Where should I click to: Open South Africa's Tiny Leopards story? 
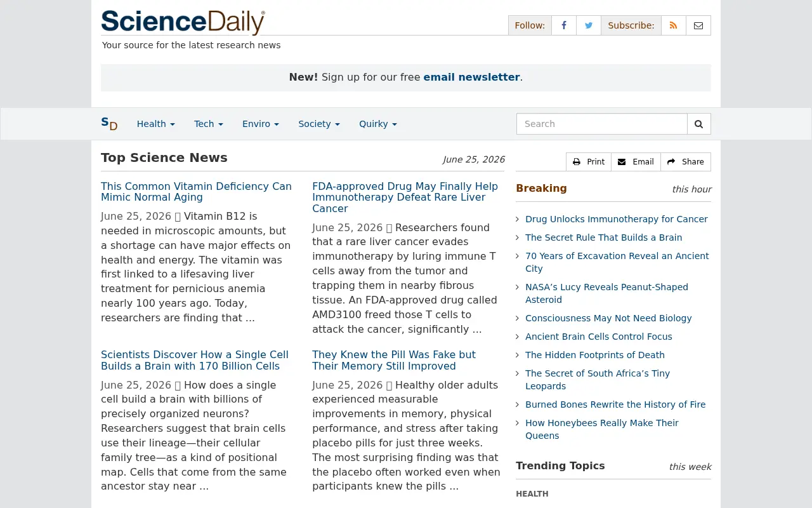tap(598, 380)
